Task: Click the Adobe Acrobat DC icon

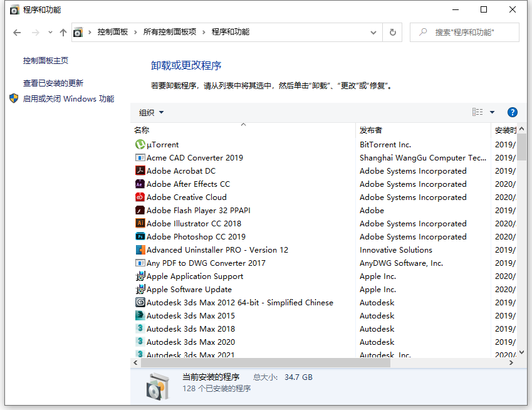Action: pos(140,171)
